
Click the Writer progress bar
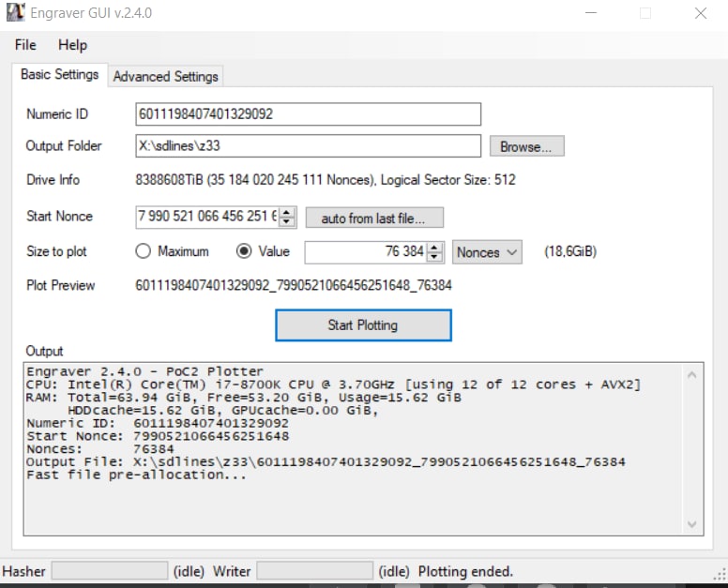tap(315, 571)
